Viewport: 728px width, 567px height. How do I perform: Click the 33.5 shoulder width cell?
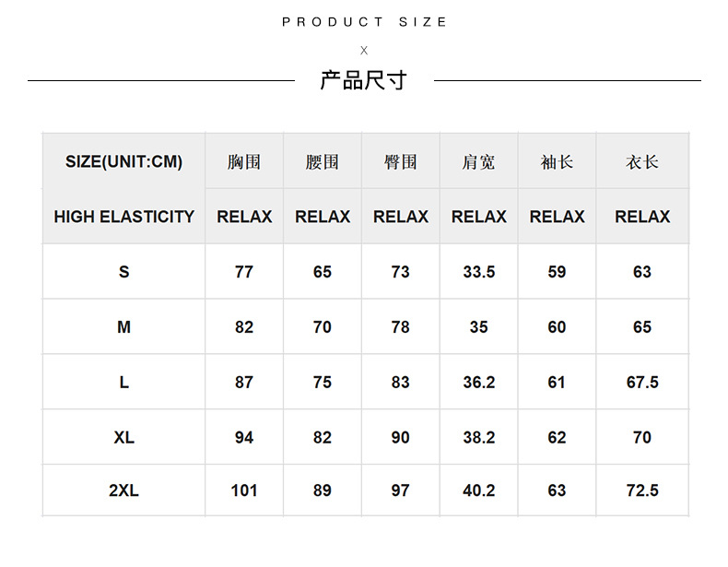(x=478, y=271)
